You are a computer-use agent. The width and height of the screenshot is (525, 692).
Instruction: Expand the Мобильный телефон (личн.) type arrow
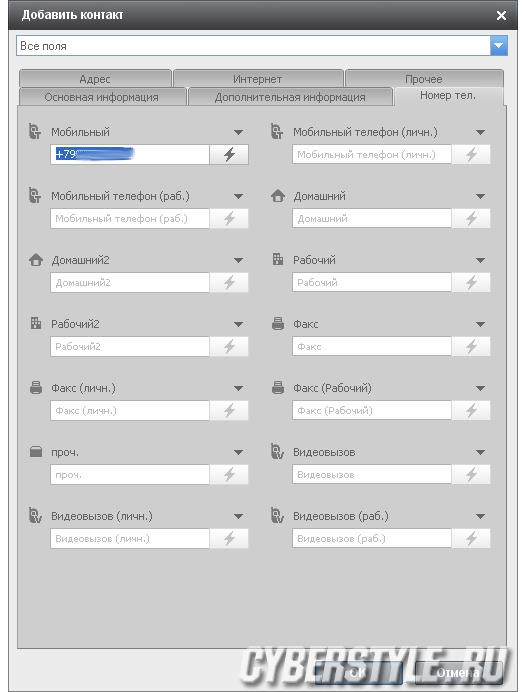[480, 132]
